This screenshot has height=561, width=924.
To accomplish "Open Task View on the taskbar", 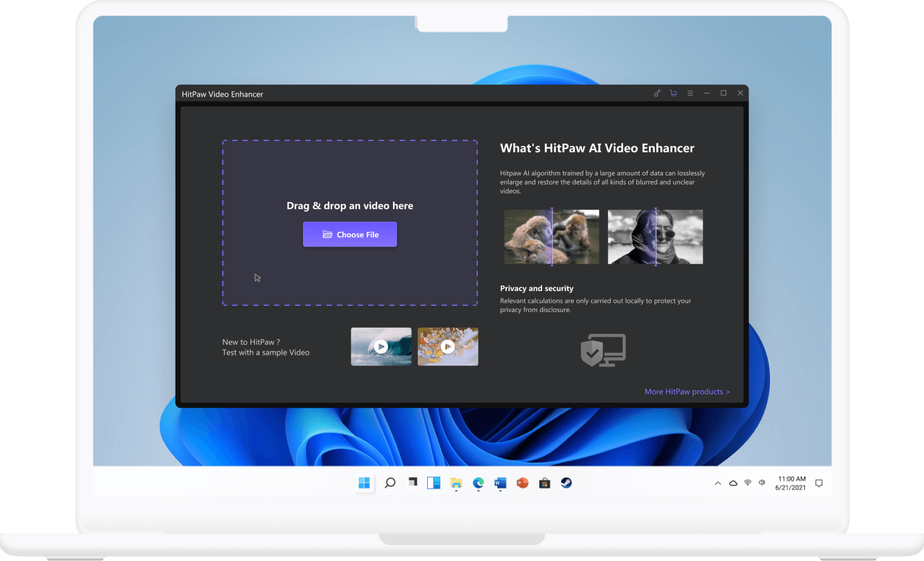I will coord(412,483).
